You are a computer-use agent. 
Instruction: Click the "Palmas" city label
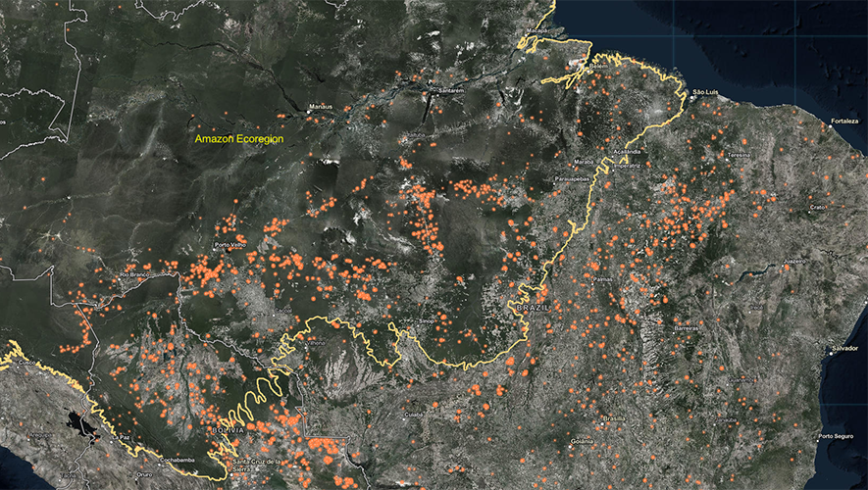[603, 280]
